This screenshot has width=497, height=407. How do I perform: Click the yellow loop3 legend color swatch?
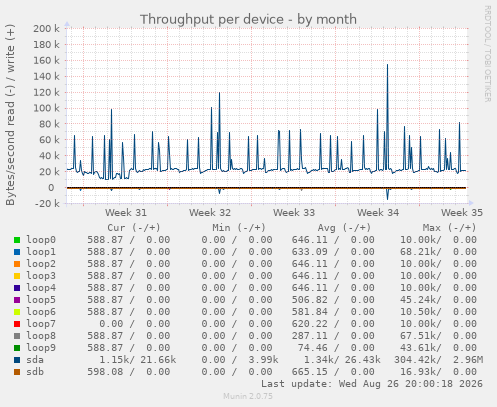(17, 276)
